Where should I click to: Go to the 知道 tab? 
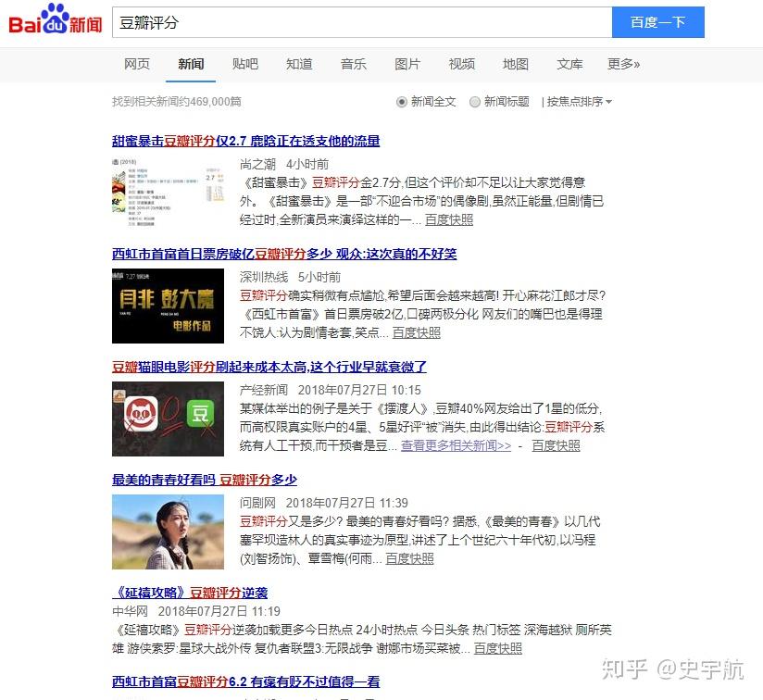[299, 64]
